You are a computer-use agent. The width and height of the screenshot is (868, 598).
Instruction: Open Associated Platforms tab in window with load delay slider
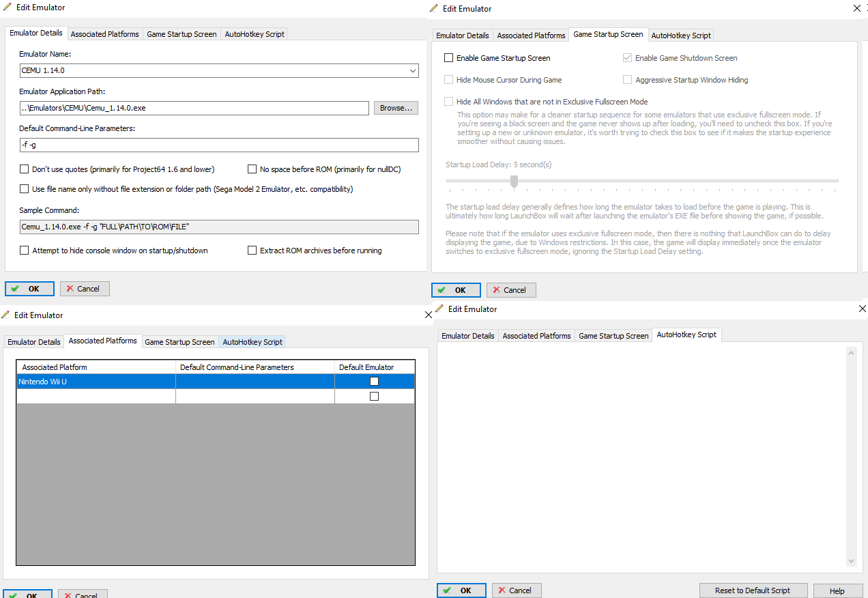(x=531, y=35)
